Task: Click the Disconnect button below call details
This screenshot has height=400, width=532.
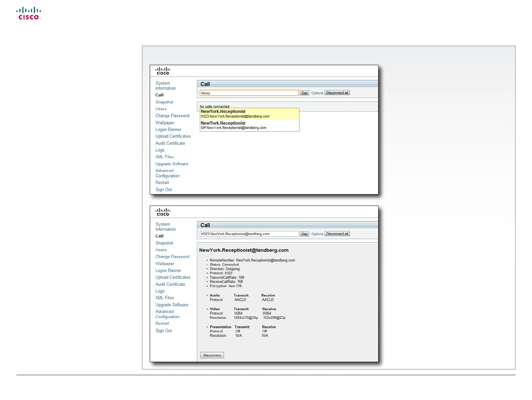Action: tap(212, 355)
